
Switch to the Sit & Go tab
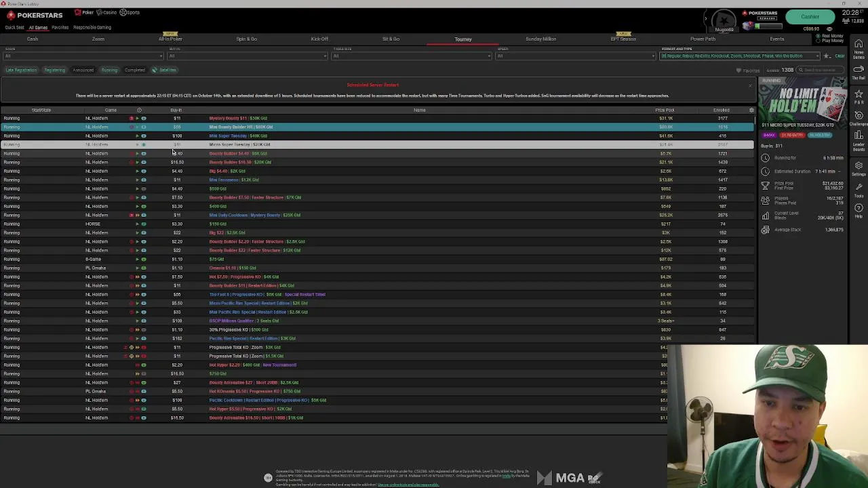[391, 39]
